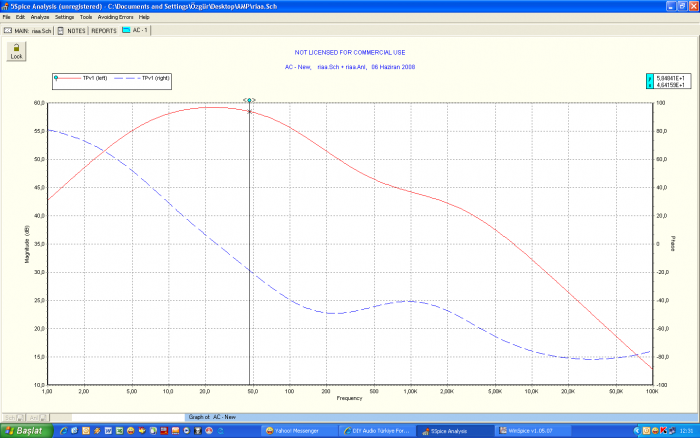Screen dimensions: 700x438
Task: Switch to the MAIN: riaa.Sch tab
Action: click(27, 30)
